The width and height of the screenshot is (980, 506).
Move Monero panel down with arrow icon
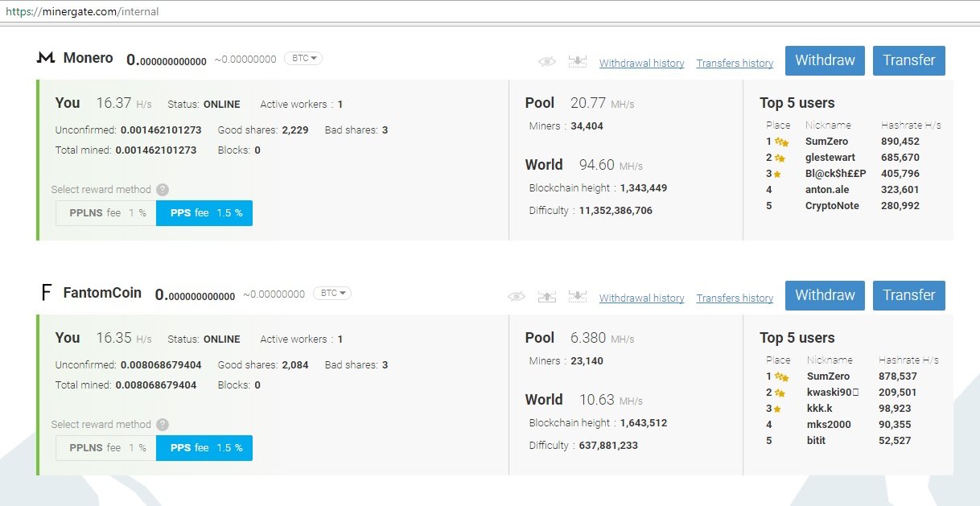pyautogui.click(x=577, y=62)
